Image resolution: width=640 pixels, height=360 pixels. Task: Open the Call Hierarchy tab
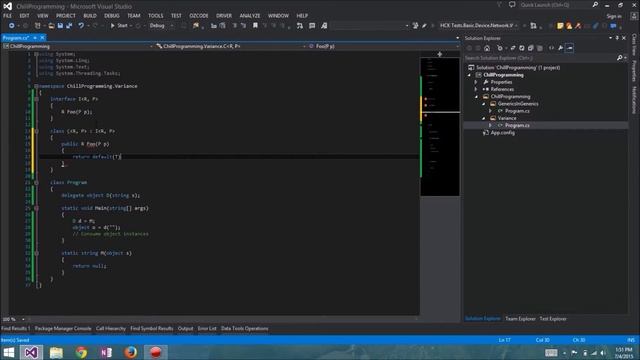[x=111, y=329]
